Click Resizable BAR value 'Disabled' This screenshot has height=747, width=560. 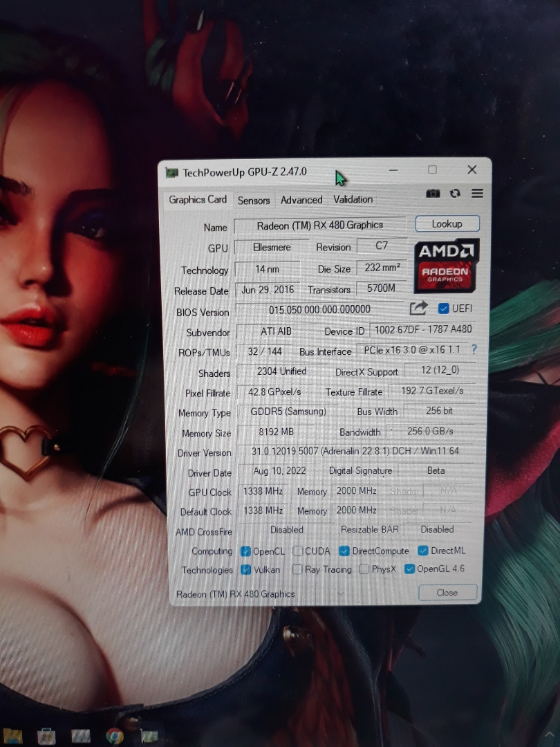coord(437,529)
